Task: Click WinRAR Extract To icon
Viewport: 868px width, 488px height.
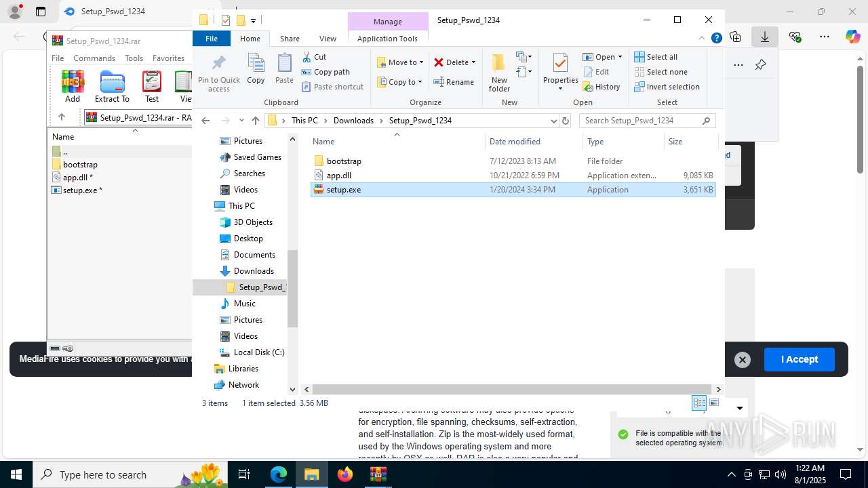Action: [x=112, y=86]
